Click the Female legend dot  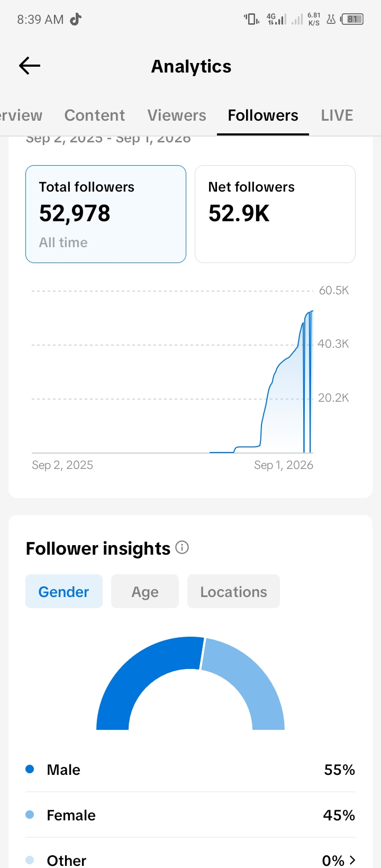[30, 815]
